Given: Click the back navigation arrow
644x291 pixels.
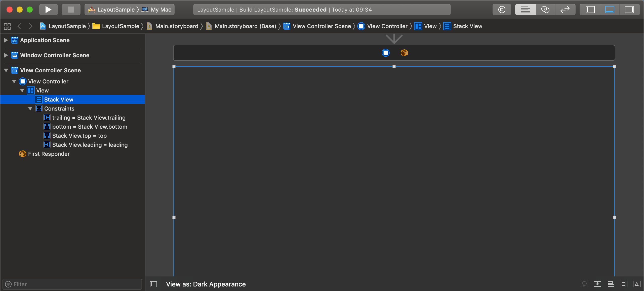Looking at the screenshot, I should pyautogui.click(x=19, y=26).
